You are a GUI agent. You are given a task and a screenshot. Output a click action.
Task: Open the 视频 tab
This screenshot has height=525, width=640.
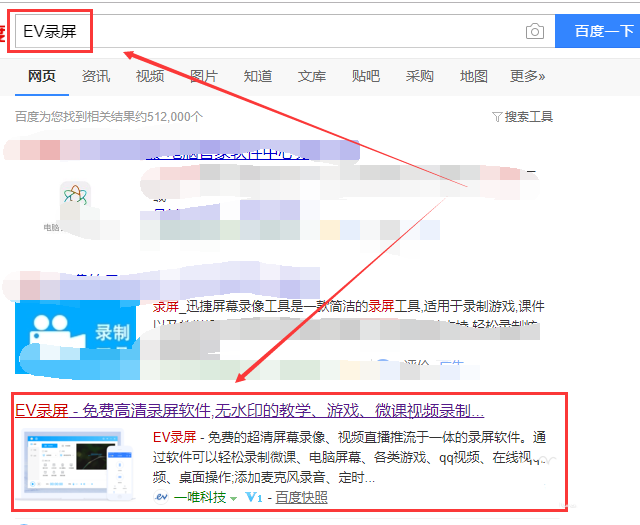tap(150, 76)
